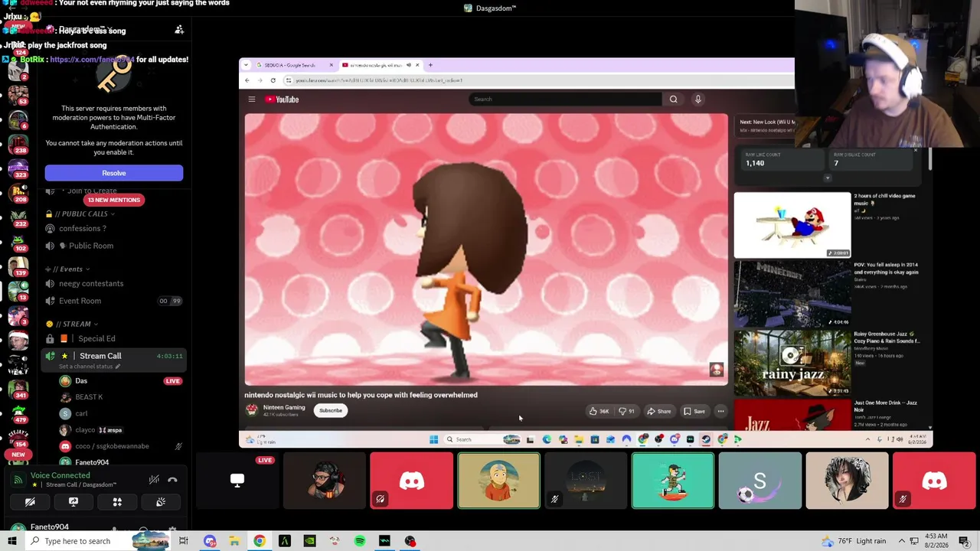This screenshot has height=551, width=980.
Task: Disconnect from the Discord voice call
Action: (172, 480)
